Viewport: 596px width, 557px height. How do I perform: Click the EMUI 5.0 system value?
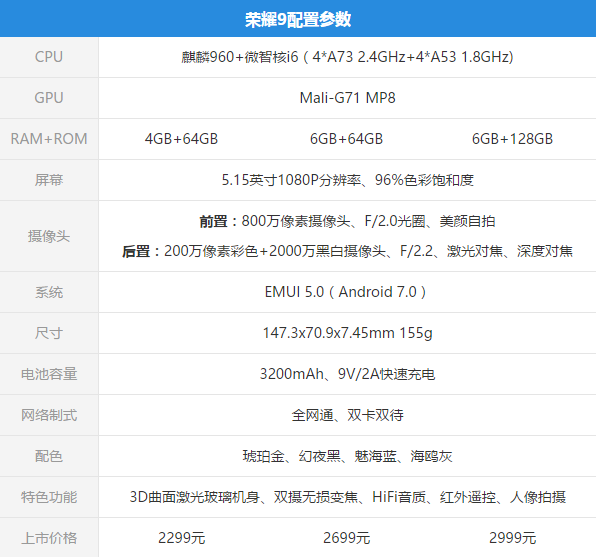347,292
